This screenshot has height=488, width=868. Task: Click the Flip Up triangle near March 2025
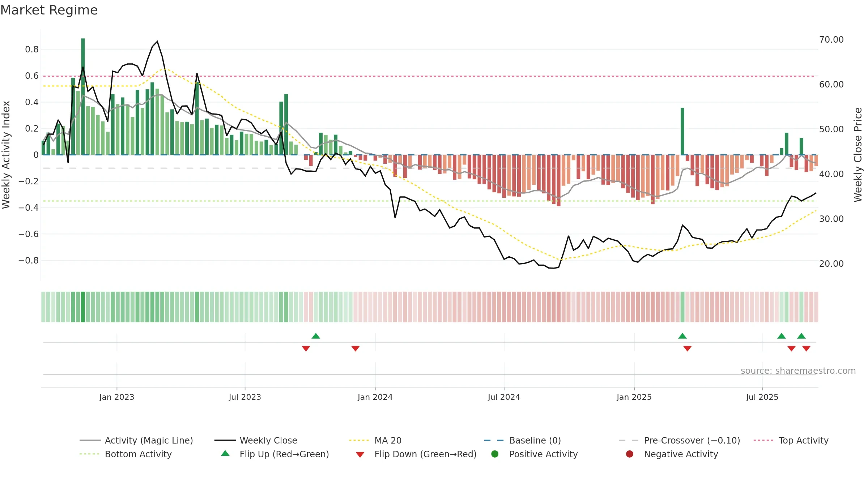682,336
